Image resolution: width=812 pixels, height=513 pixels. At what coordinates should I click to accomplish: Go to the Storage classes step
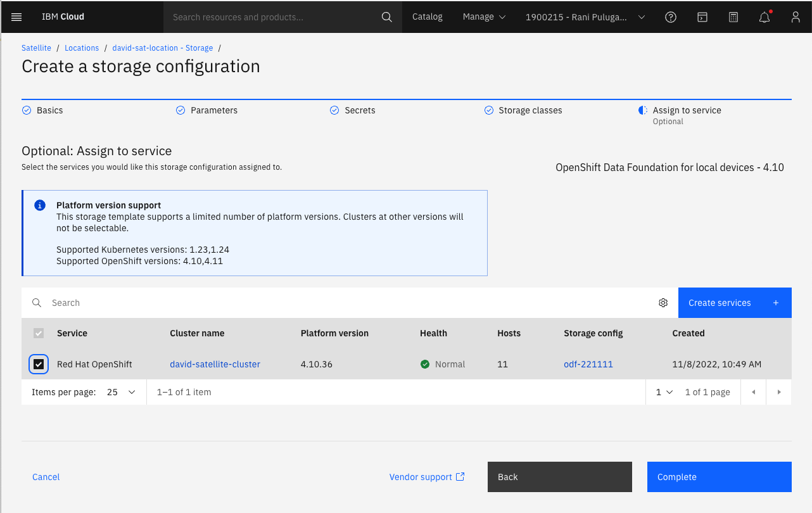point(523,110)
